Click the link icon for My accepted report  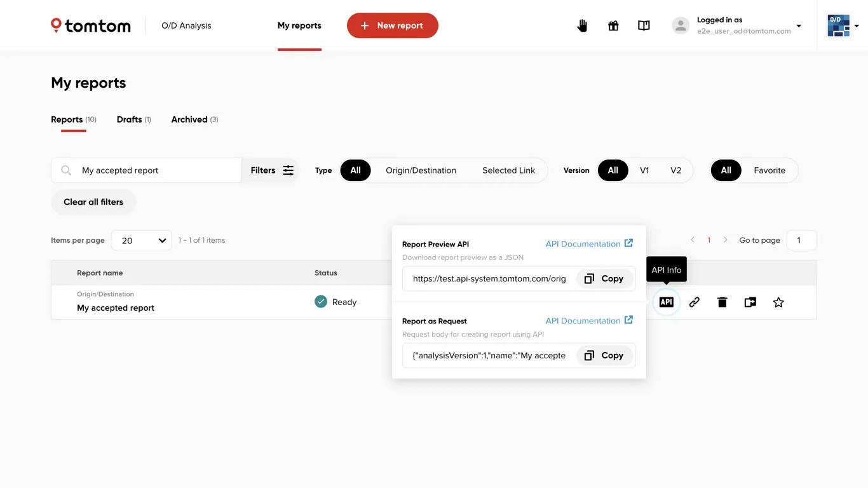pyautogui.click(x=695, y=302)
